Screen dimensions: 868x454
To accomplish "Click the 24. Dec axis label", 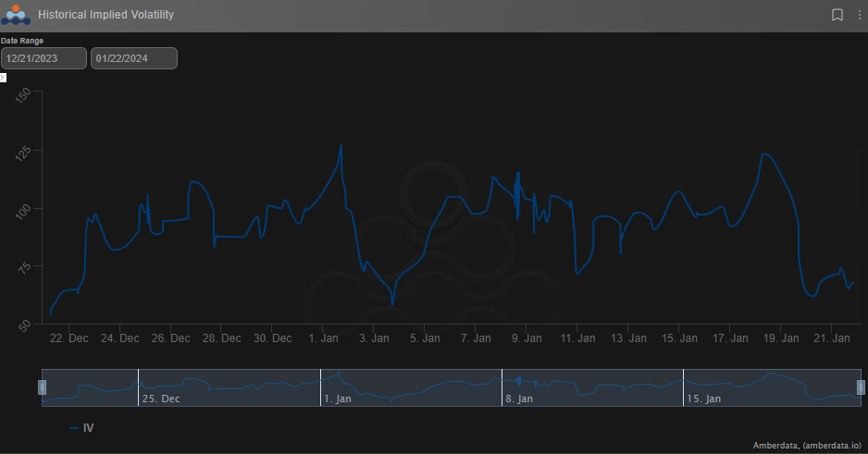I will point(120,338).
